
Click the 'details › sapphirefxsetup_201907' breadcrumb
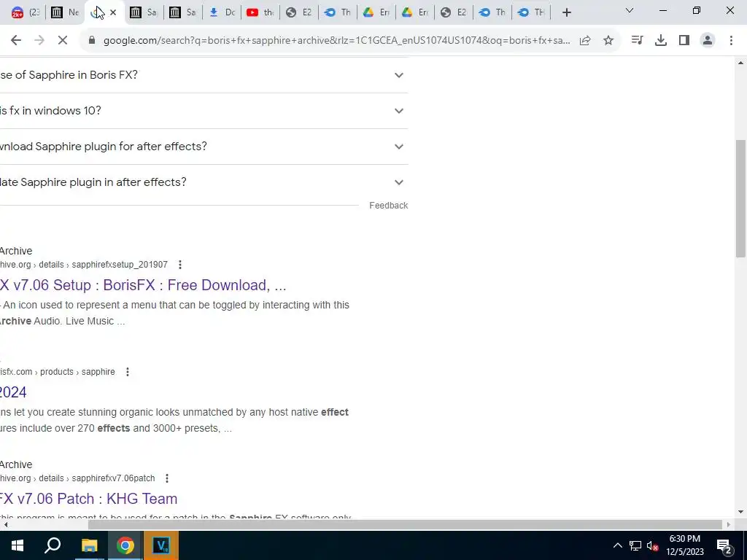click(103, 265)
